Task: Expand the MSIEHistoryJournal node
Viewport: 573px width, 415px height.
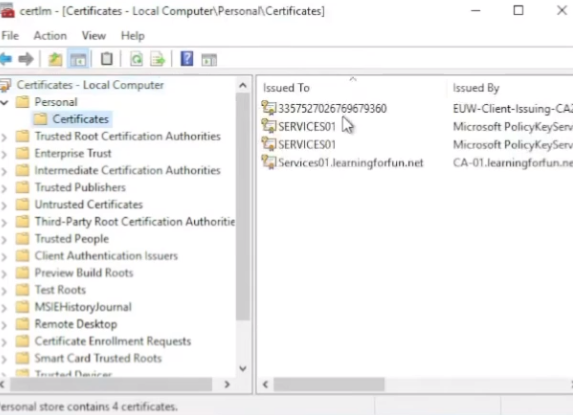Action: [x=4, y=308]
